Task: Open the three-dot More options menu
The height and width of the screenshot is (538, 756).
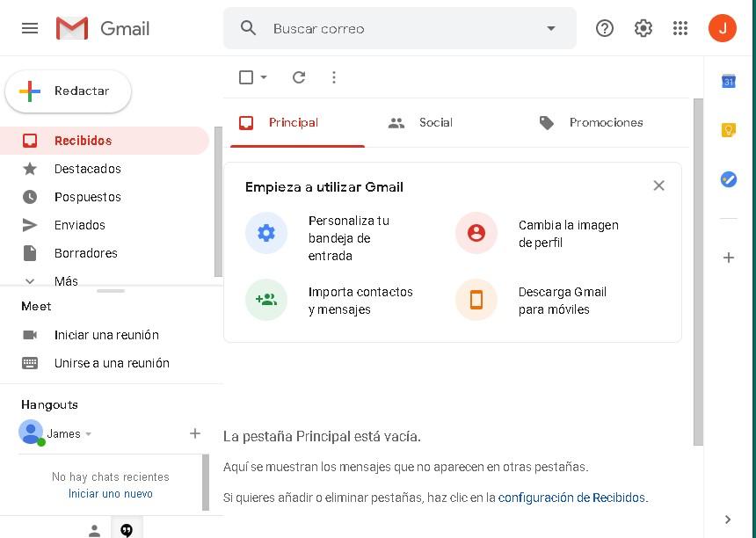Action: (334, 77)
